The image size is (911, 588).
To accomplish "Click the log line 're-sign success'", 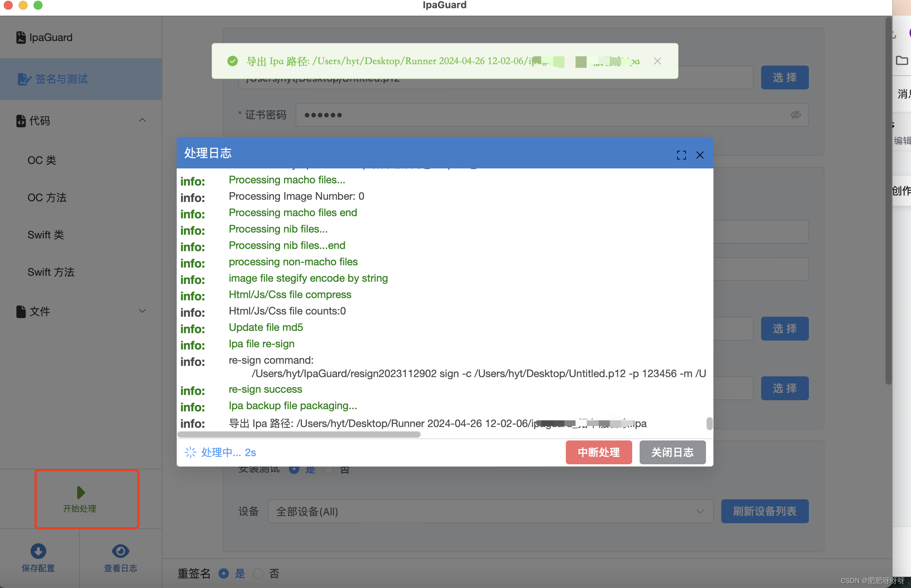I will 265,389.
